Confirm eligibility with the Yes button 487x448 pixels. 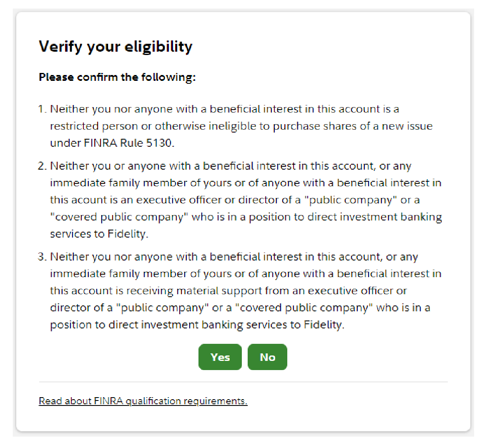pyautogui.click(x=220, y=357)
